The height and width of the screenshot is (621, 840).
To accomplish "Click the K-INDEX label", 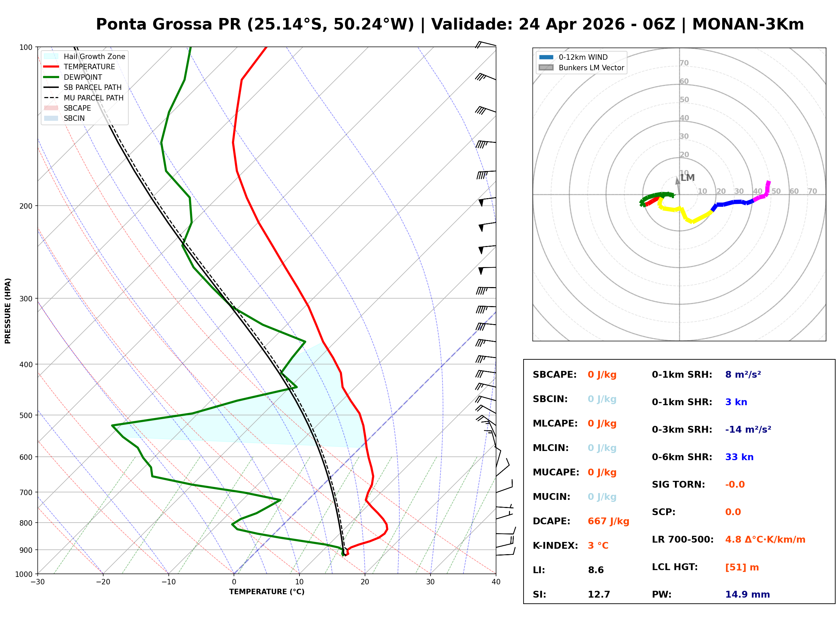I will (x=555, y=546).
